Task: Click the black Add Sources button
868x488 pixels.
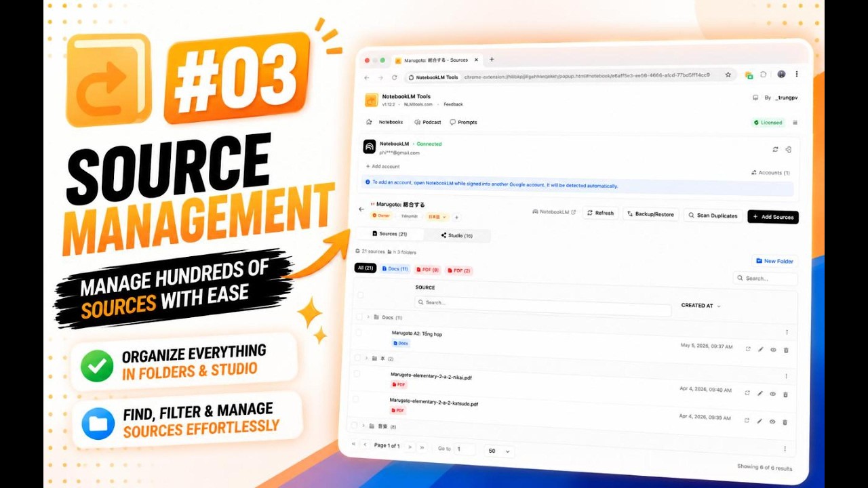Action: coord(773,217)
